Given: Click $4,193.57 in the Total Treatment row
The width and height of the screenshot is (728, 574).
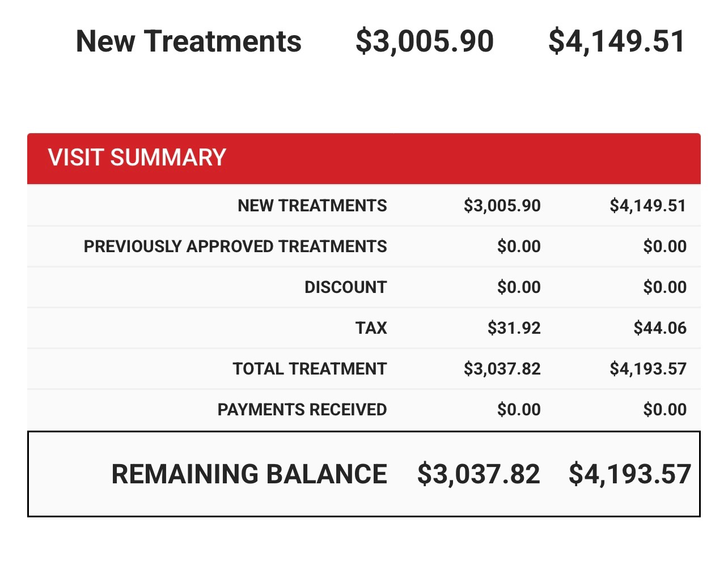Looking at the screenshot, I should click(x=647, y=369).
